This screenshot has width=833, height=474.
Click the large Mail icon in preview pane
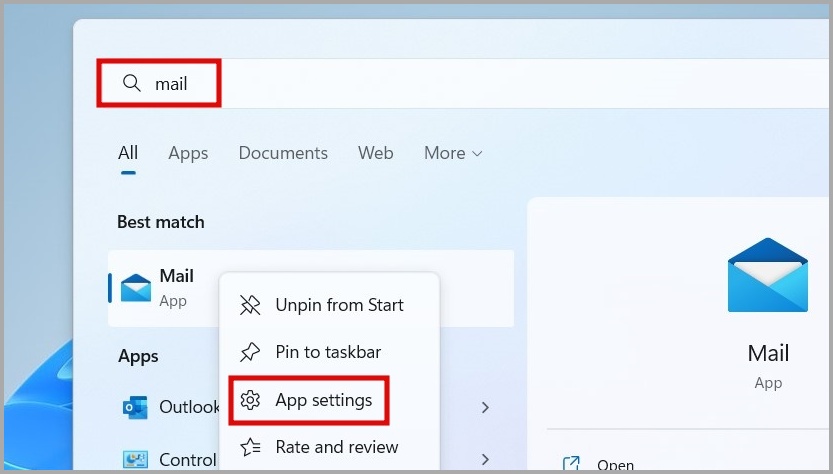[x=768, y=275]
